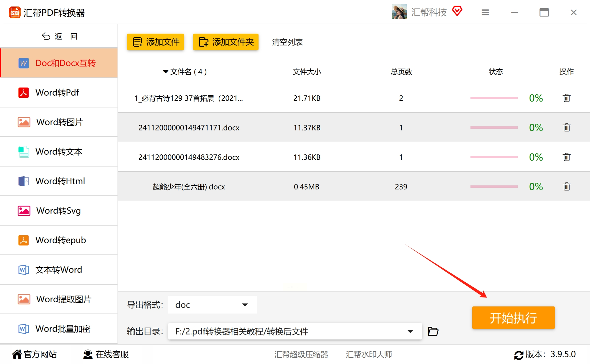
Task: Open output folder browse icon
Action: tap(433, 331)
